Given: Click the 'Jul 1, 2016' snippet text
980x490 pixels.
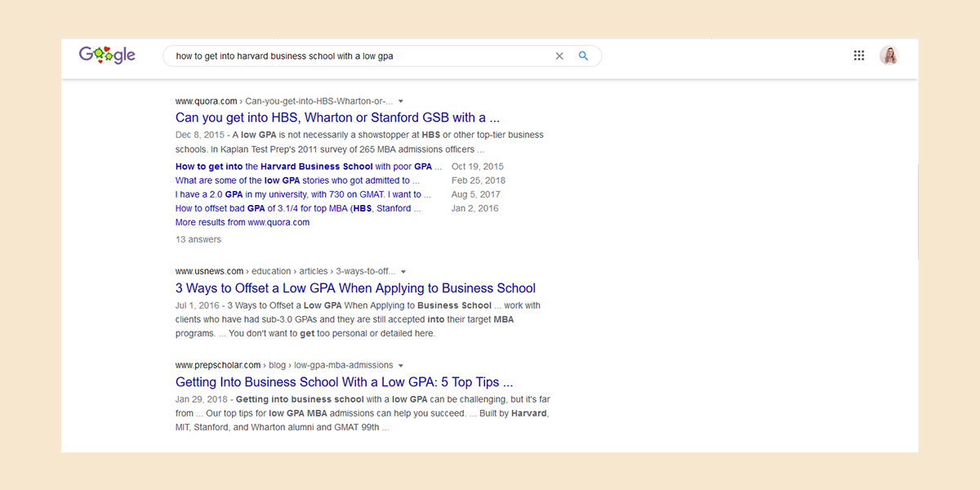Looking at the screenshot, I should pyautogui.click(x=198, y=305).
